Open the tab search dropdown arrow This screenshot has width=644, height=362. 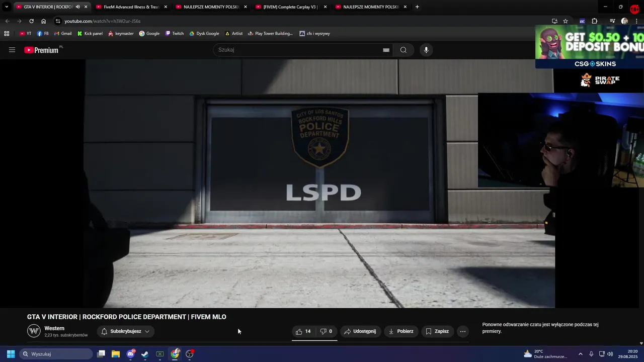pyautogui.click(x=7, y=7)
